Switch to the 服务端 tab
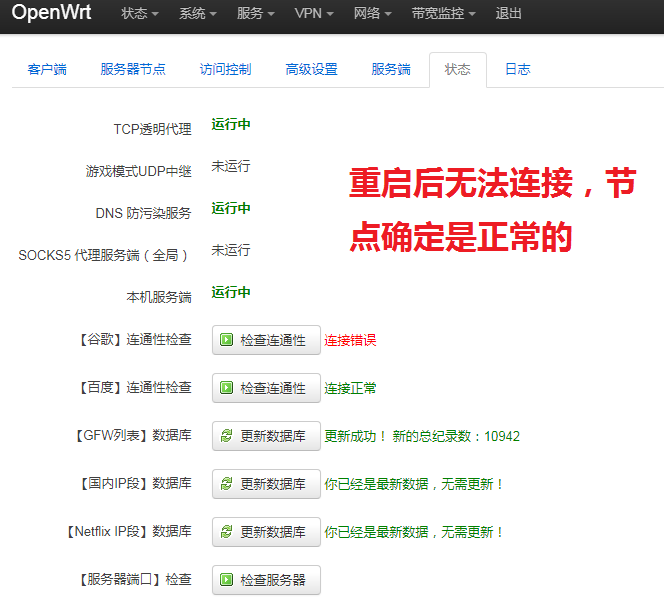This screenshot has width=664, height=604. (391, 69)
